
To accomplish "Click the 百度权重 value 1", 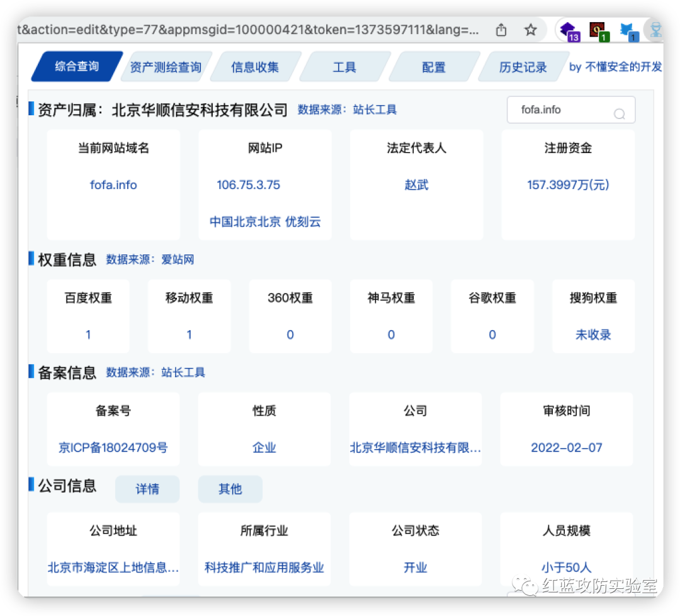I will (88, 334).
